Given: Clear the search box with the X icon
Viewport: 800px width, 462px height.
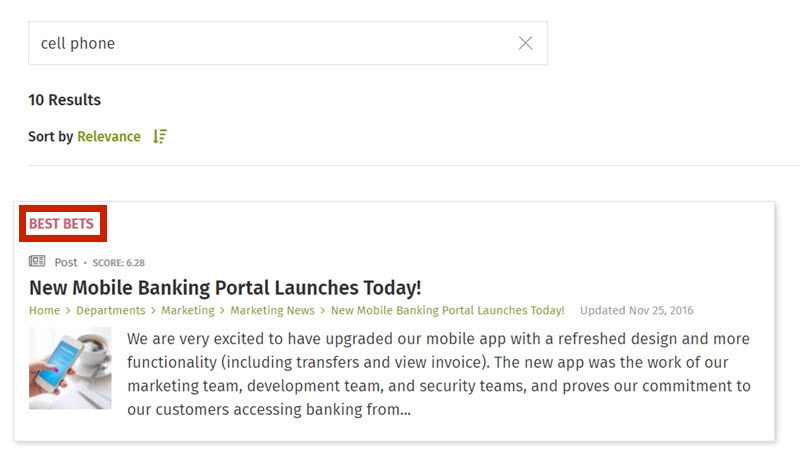Looking at the screenshot, I should point(526,43).
